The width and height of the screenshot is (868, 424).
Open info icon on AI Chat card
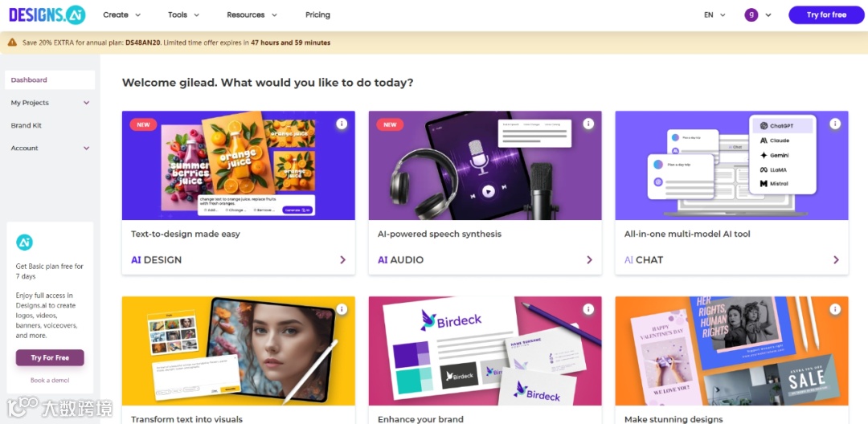tap(835, 124)
